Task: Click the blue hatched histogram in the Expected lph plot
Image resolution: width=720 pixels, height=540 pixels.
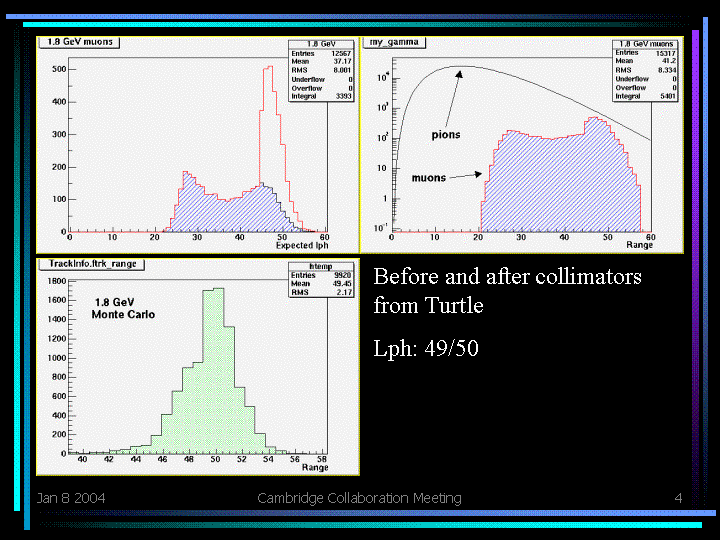Action: 230,211
